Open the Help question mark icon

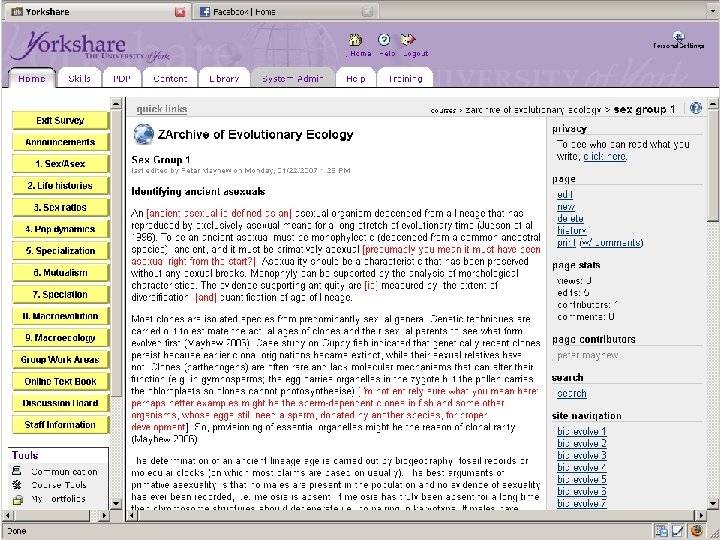pos(384,40)
